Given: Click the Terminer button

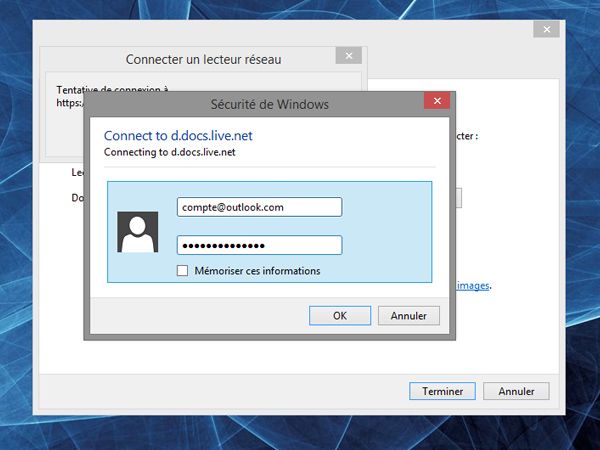Looking at the screenshot, I should (442, 391).
